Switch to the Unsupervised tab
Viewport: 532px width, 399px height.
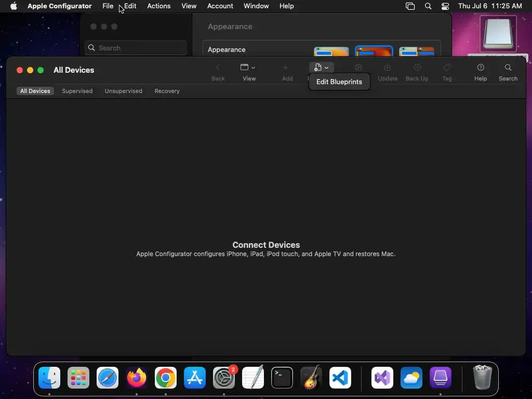(123, 91)
